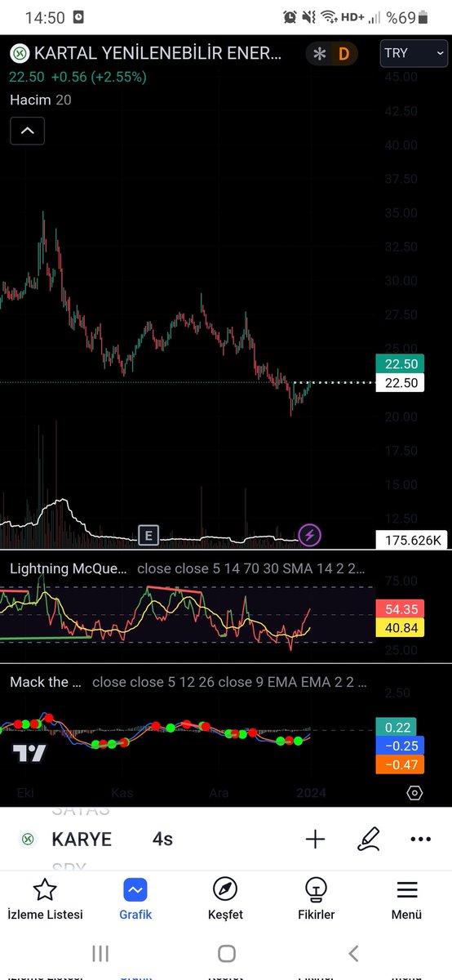
Task: Select the green 22.50 price label
Action: point(400,364)
